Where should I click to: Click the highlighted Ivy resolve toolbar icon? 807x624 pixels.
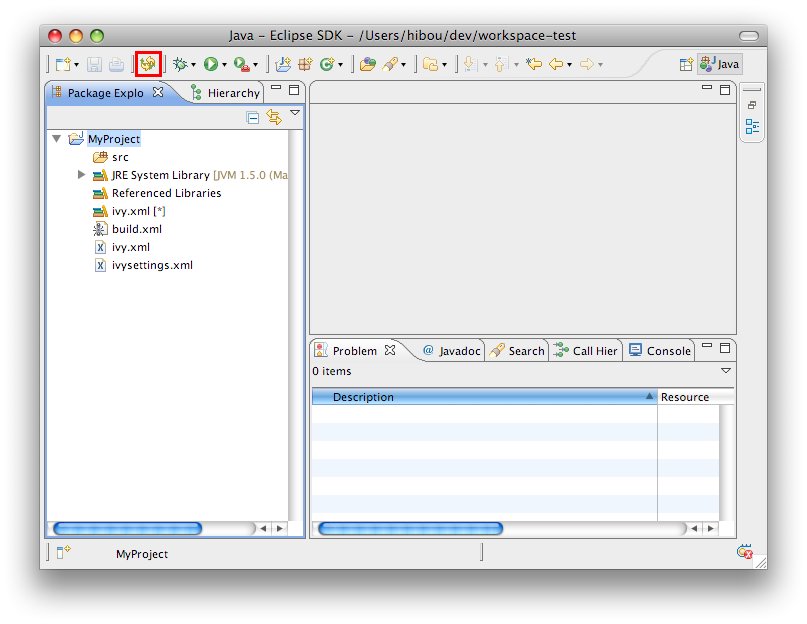[x=148, y=64]
